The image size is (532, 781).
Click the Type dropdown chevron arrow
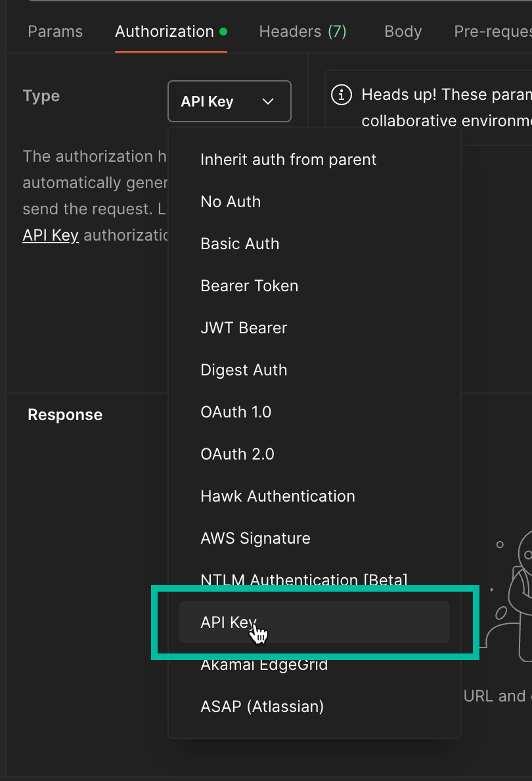pyautogui.click(x=268, y=102)
